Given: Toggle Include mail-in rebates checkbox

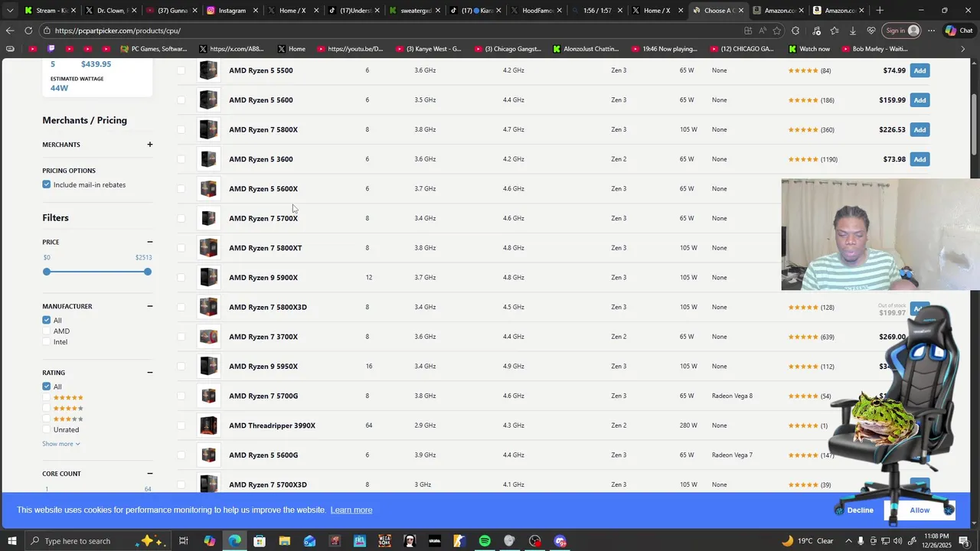Looking at the screenshot, I should pyautogui.click(x=47, y=184).
